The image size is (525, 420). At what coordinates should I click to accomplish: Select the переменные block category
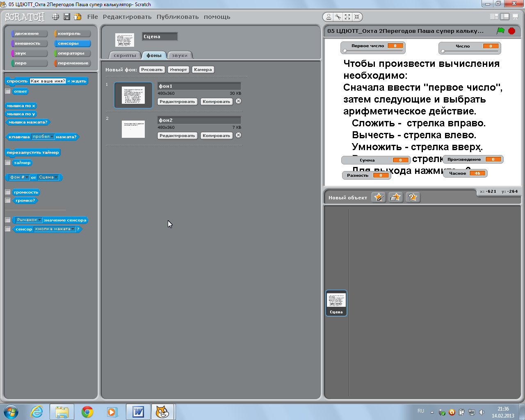pyautogui.click(x=73, y=63)
